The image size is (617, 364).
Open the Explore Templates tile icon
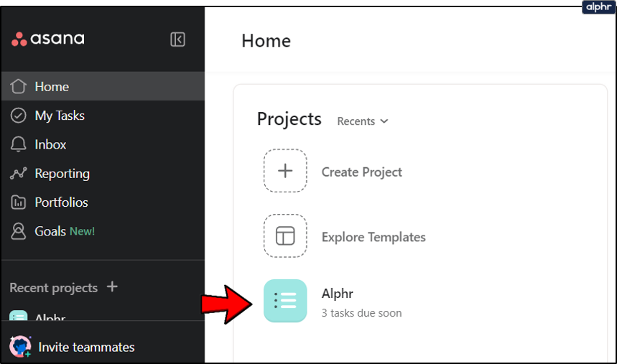point(285,235)
